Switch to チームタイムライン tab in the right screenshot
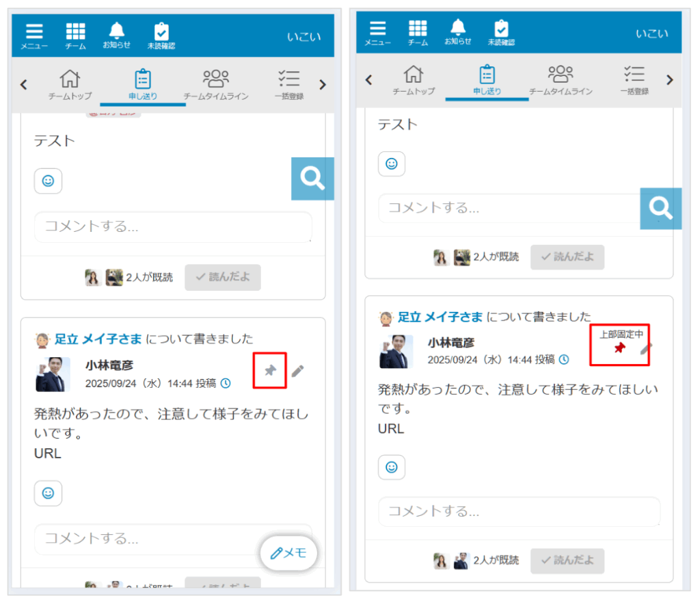This screenshot has width=700, height=600. coord(561,81)
